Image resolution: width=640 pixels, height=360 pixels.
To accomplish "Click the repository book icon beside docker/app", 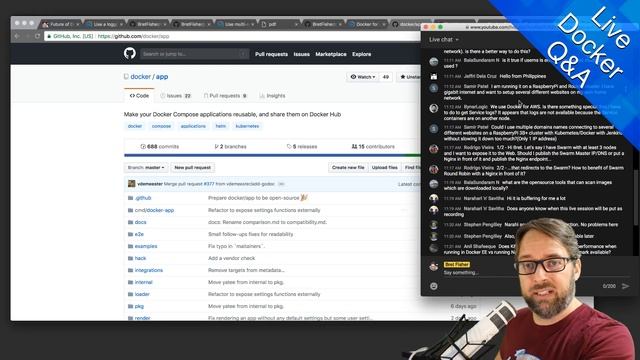I will click(126, 76).
